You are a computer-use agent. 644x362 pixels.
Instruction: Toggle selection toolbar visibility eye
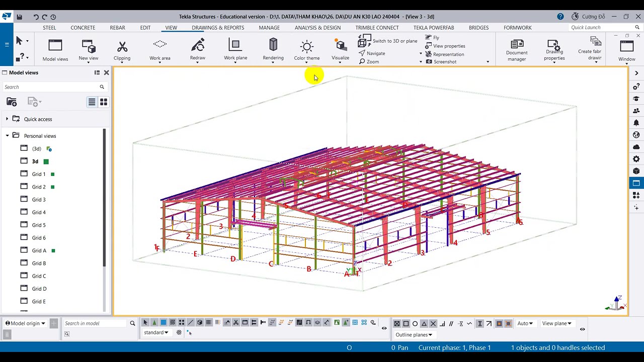(x=384, y=329)
